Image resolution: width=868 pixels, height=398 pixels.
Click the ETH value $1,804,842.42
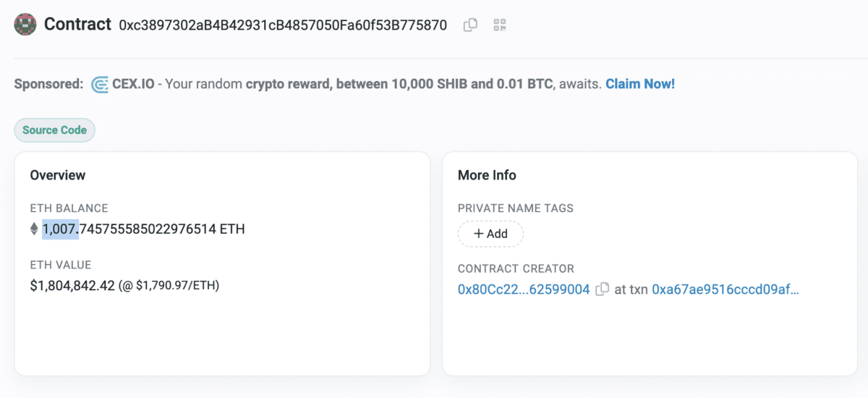tap(72, 285)
